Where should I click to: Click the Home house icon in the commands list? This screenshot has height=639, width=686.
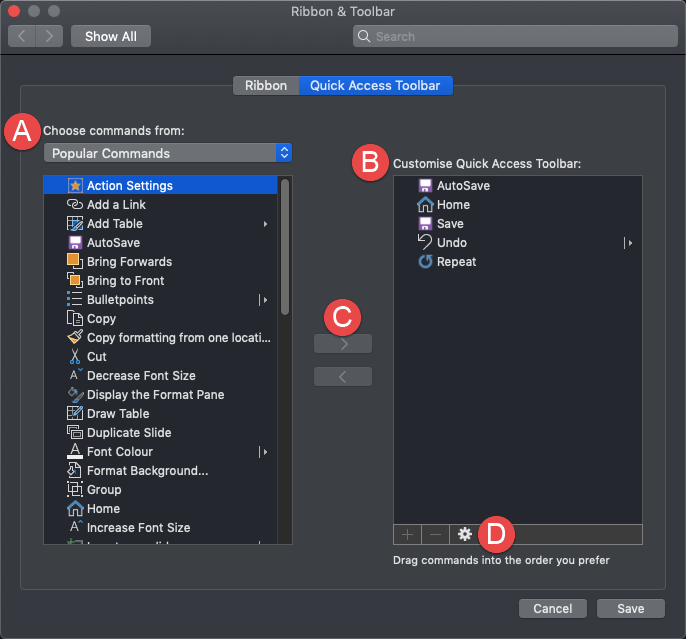click(75, 508)
